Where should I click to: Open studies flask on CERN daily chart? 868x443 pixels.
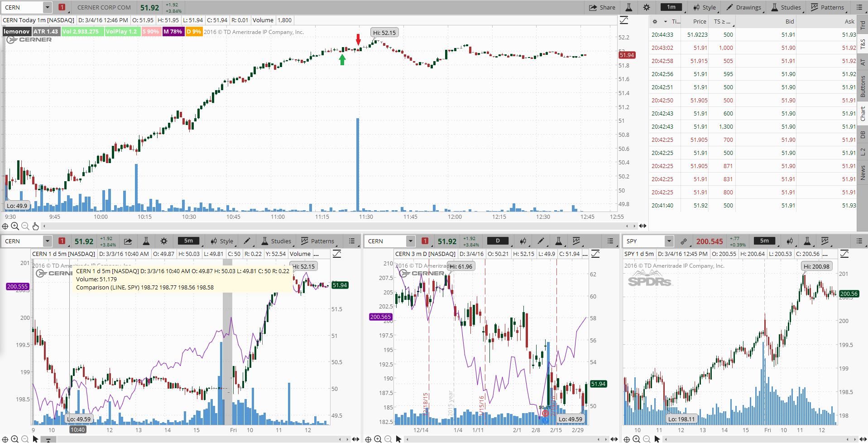559,241
